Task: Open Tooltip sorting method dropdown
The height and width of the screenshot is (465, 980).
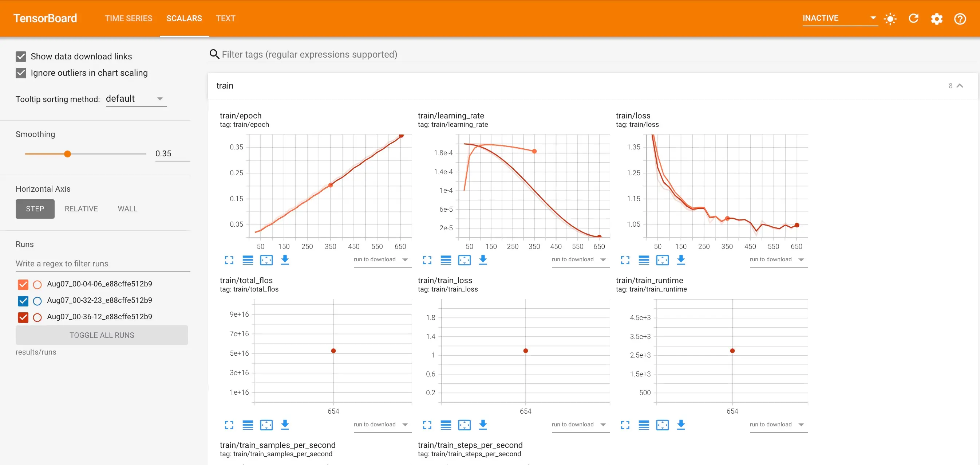Action: 136,99
